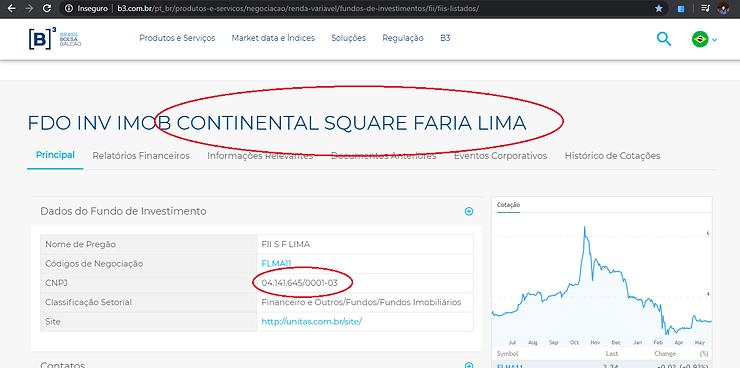The image size is (740, 368).
Task: Click the B3 Brasil Bolsa Balcão logo
Action: click(55, 39)
